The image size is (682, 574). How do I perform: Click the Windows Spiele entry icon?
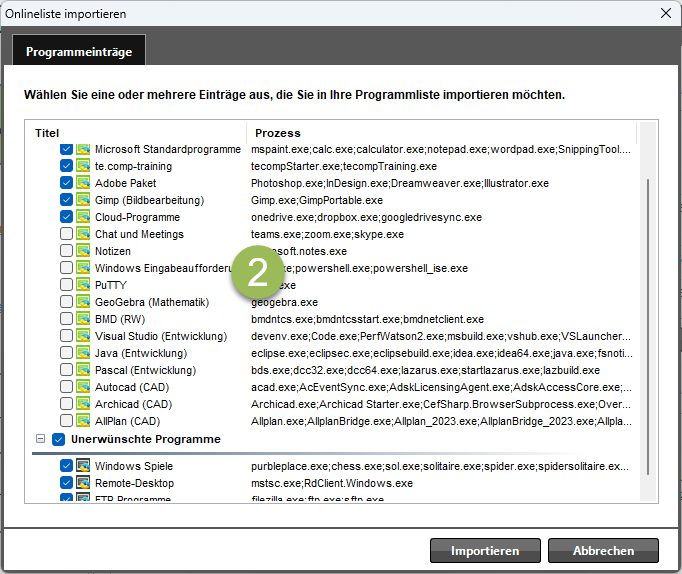[x=83, y=466]
